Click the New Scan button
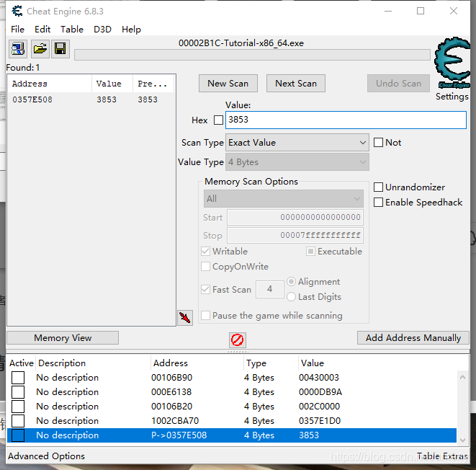Viewport: 476px width, 470px height. [x=228, y=83]
